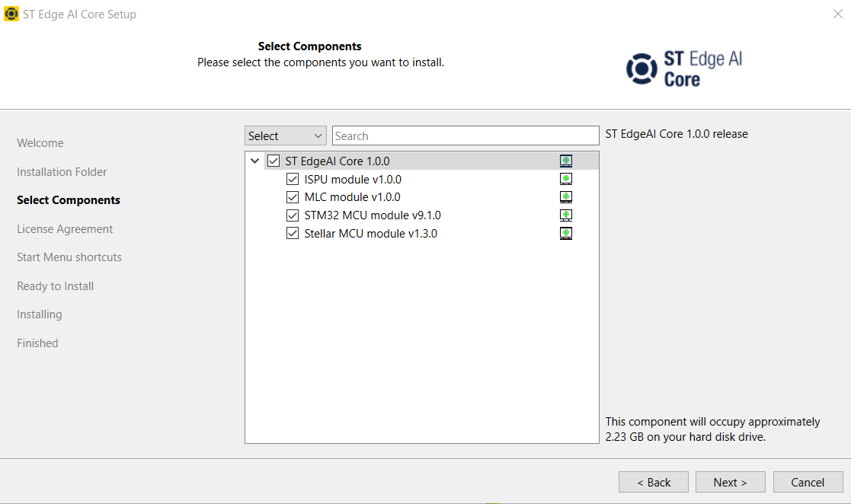Click the install icon beside ST EdgeAI Core 1.0.0
This screenshot has height=504, width=851.
(x=565, y=161)
